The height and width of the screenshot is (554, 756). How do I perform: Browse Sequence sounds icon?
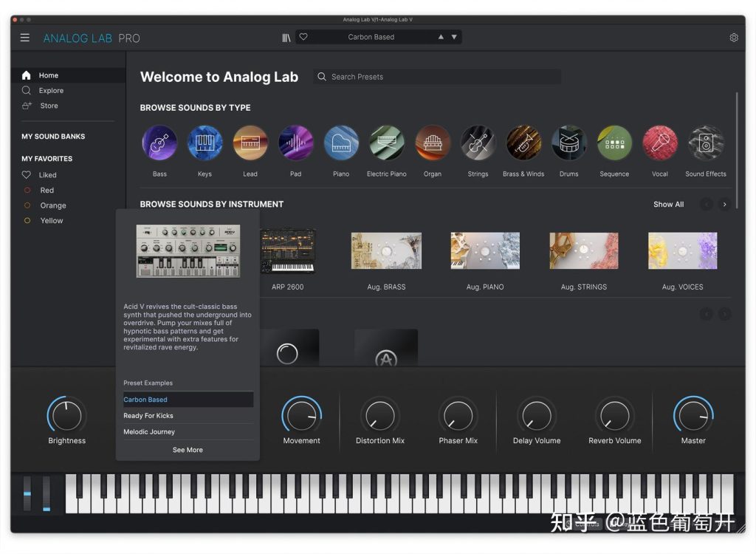614,143
